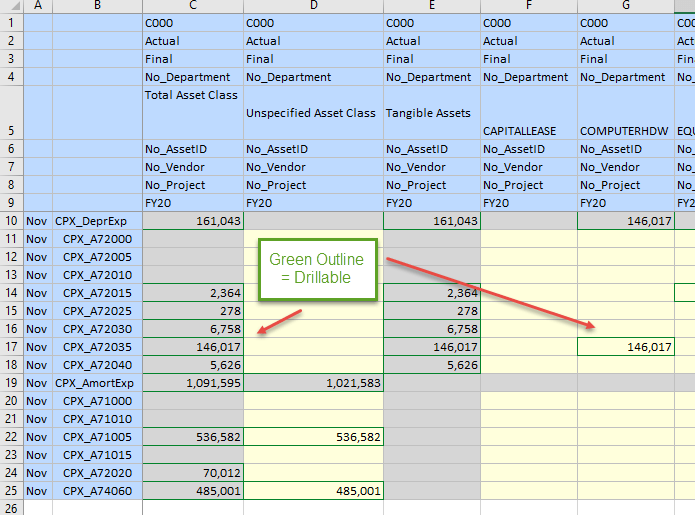The width and height of the screenshot is (695, 515).
Task: Click the green-outlined 146,017 cell in column G
Action: point(626,347)
